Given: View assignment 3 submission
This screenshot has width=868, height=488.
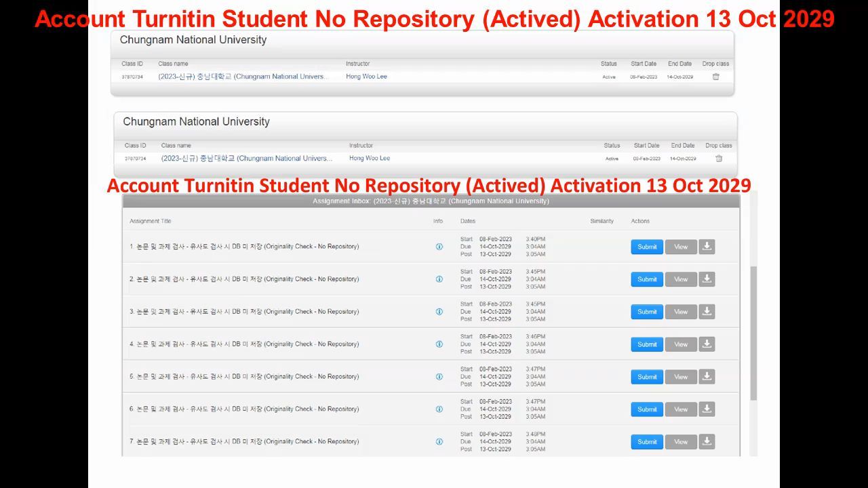Looking at the screenshot, I should click(x=681, y=312).
